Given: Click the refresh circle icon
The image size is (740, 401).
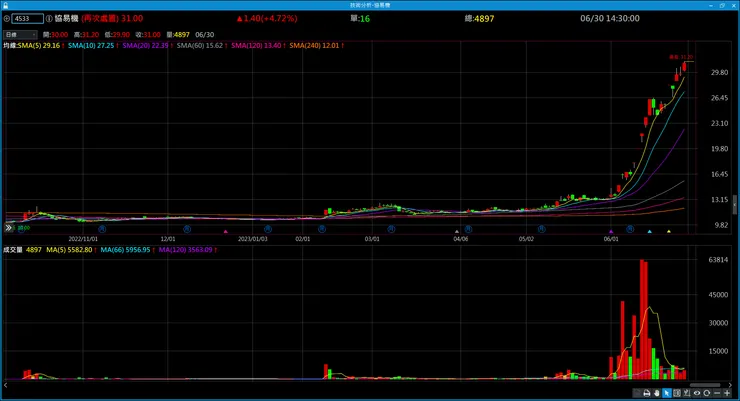Looking at the screenshot, I should (706, 393).
